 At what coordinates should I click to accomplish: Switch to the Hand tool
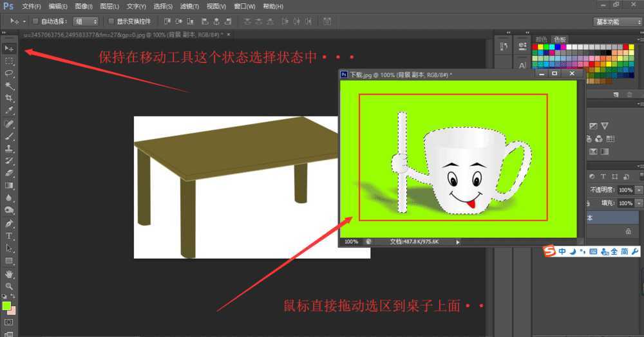[9, 274]
